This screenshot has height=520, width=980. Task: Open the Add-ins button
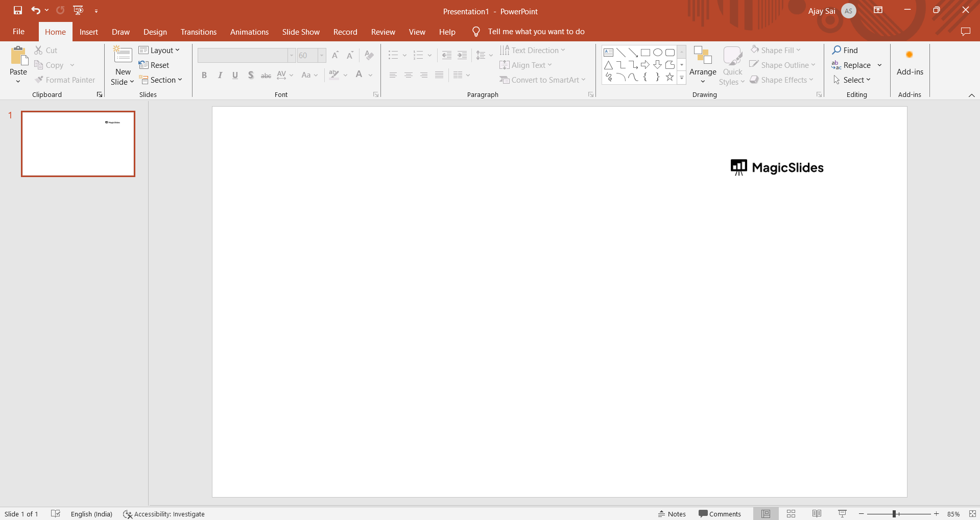(x=910, y=64)
